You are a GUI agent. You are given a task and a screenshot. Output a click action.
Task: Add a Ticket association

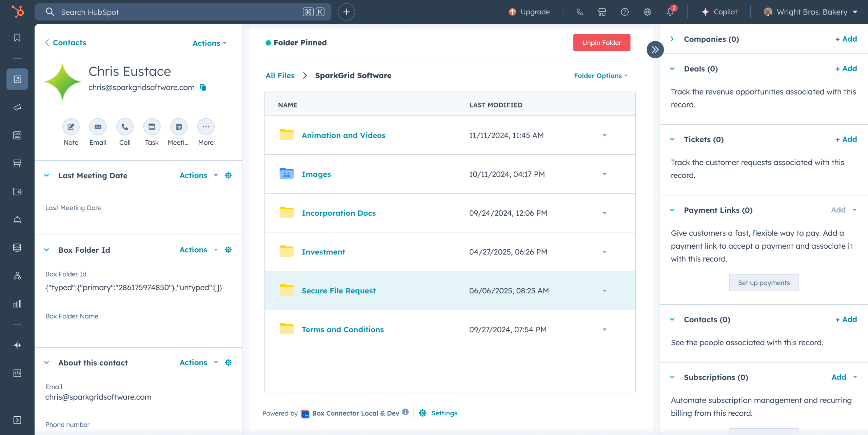pos(846,139)
